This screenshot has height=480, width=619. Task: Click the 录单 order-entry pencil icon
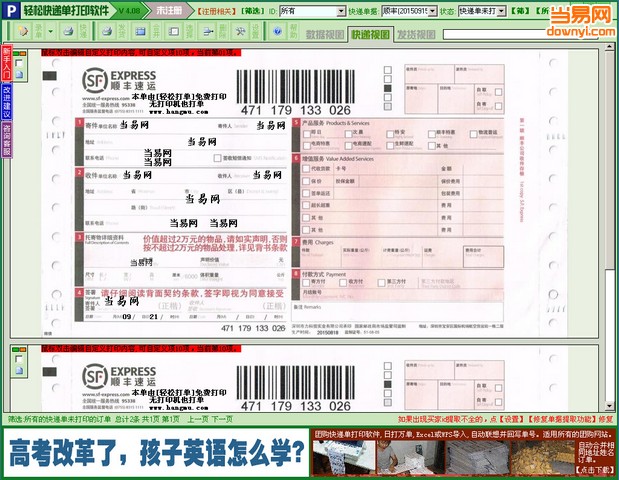[23, 31]
